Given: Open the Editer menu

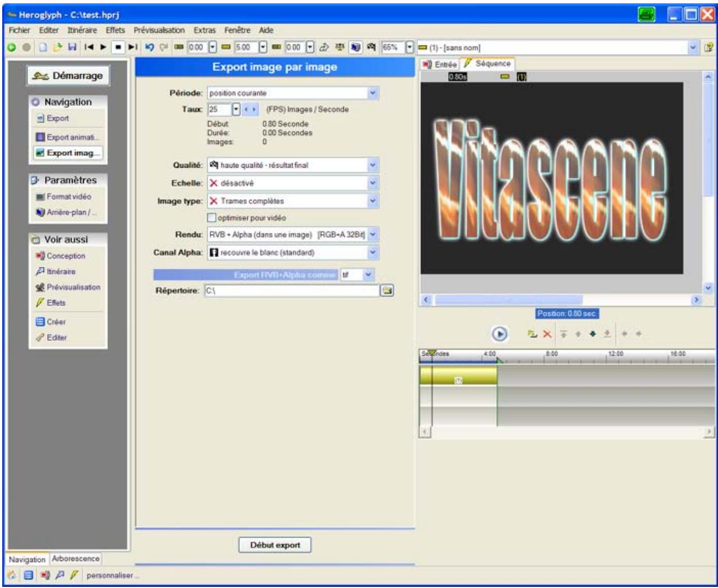Looking at the screenshot, I should (x=49, y=30).
